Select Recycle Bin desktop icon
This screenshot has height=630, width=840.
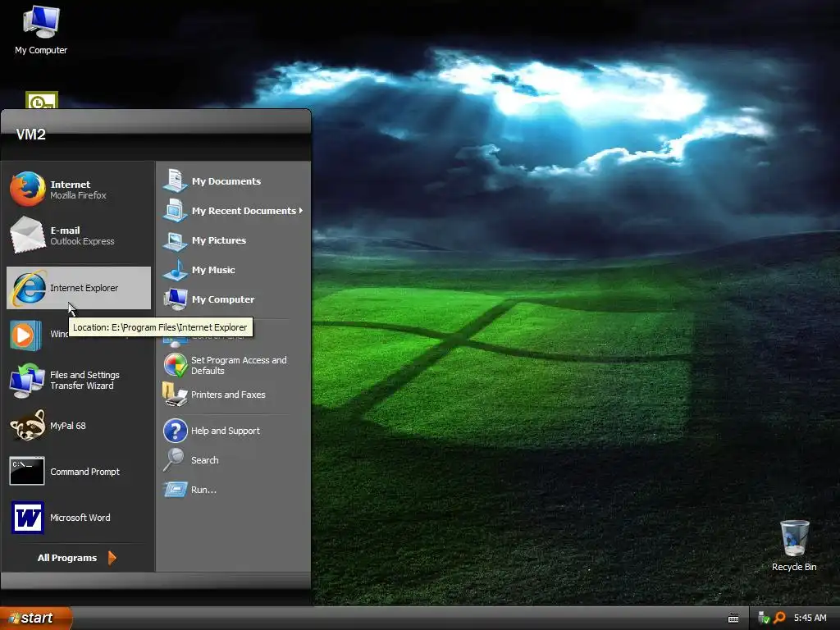tap(794, 538)
